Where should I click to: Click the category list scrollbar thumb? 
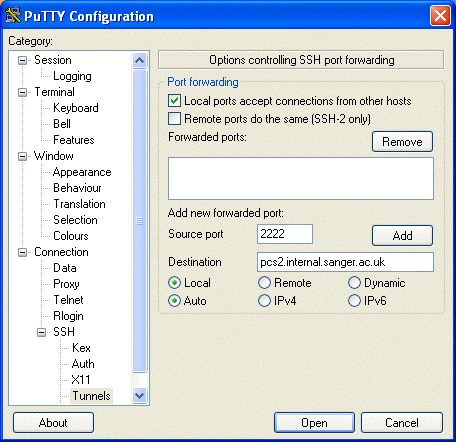click(x=139, y=221)
